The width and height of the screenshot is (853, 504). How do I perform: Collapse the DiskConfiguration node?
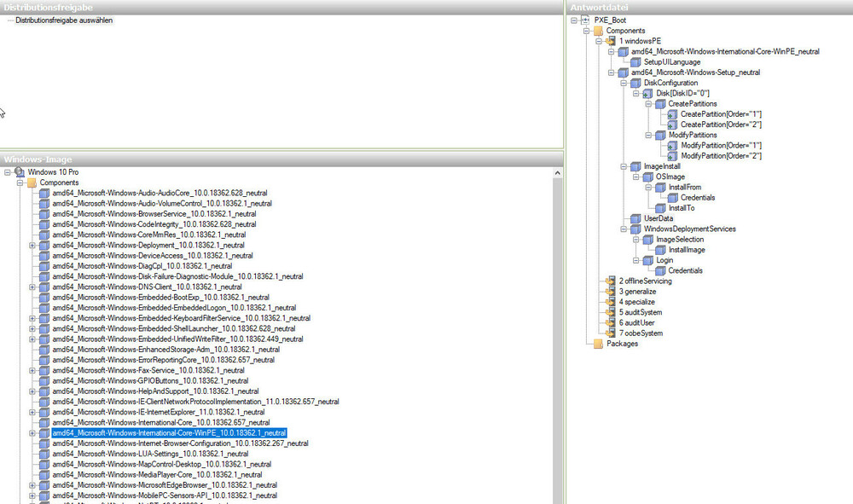625,83
